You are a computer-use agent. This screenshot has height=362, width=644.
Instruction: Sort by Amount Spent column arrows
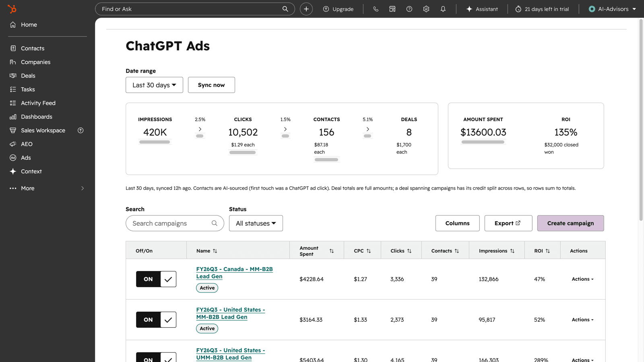[332, 251]
